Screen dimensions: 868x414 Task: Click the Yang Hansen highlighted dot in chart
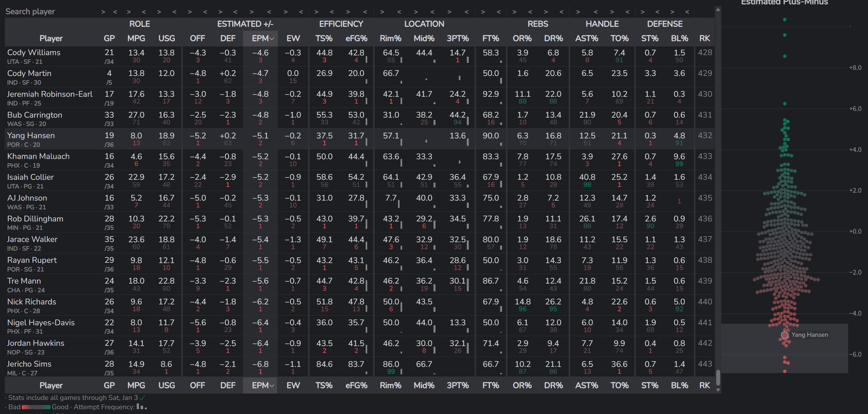tap(785, 335)
